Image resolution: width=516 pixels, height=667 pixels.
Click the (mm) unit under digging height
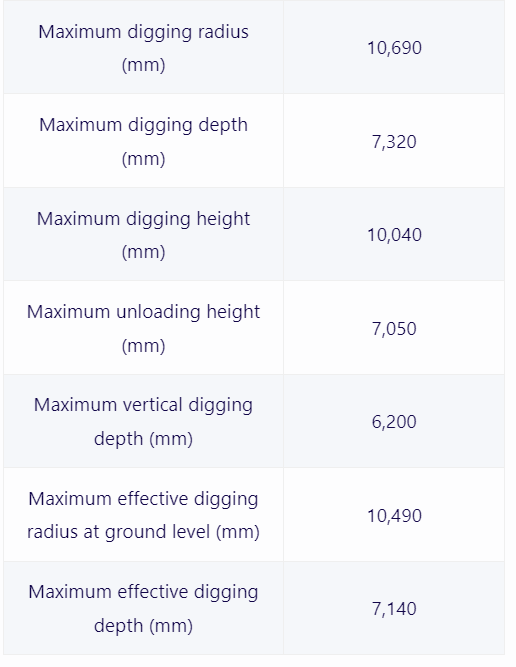(143, 252)
